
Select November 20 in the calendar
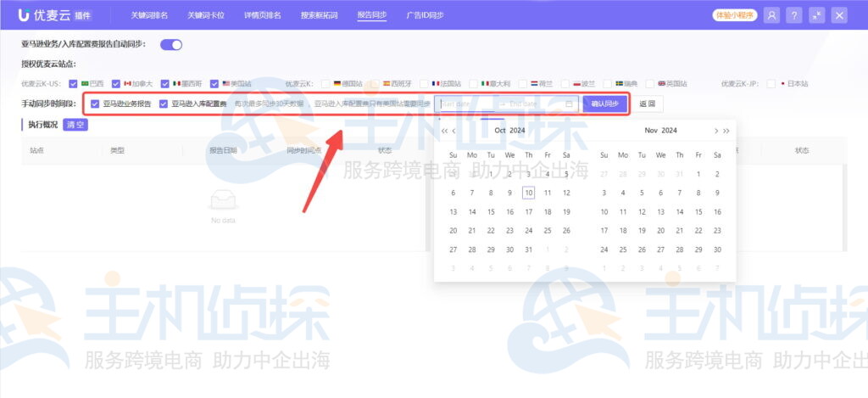661,231
